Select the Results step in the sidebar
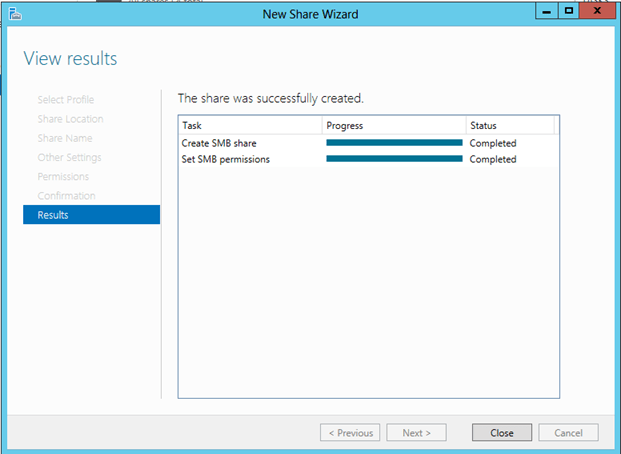Viewport: 621px width, 454px height. pyautogui.click(x=91, y=215)
